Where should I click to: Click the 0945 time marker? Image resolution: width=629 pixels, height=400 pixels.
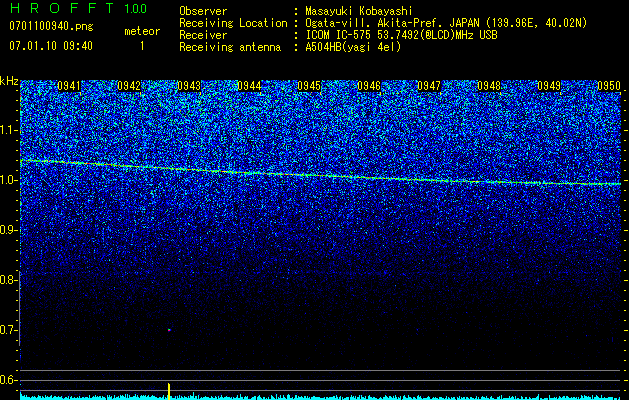[x=309, y=86]
